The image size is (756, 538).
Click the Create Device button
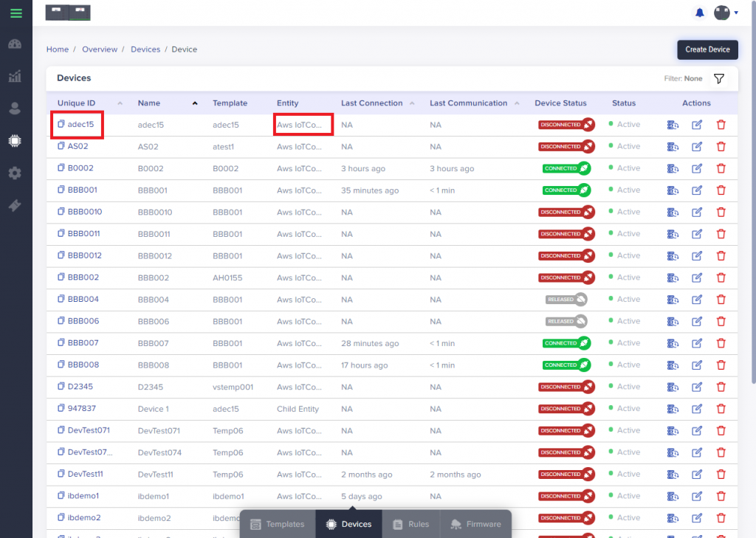pyautogui.click(x=707, y=49)
